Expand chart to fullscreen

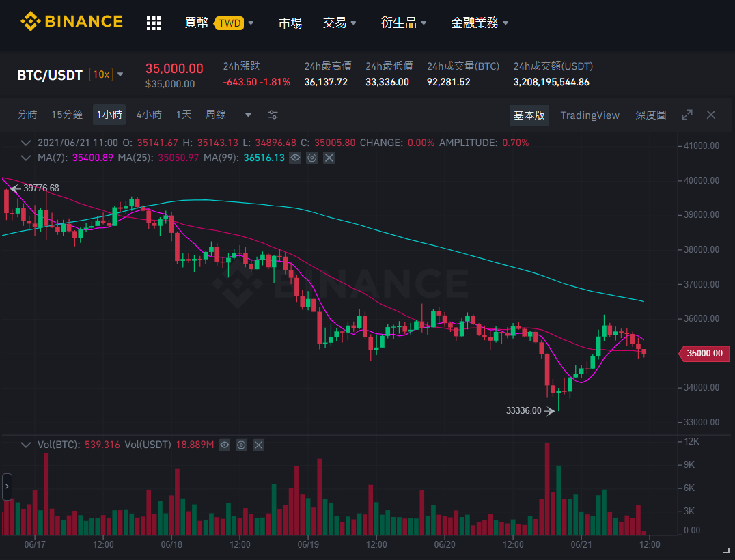pos(687,115)
